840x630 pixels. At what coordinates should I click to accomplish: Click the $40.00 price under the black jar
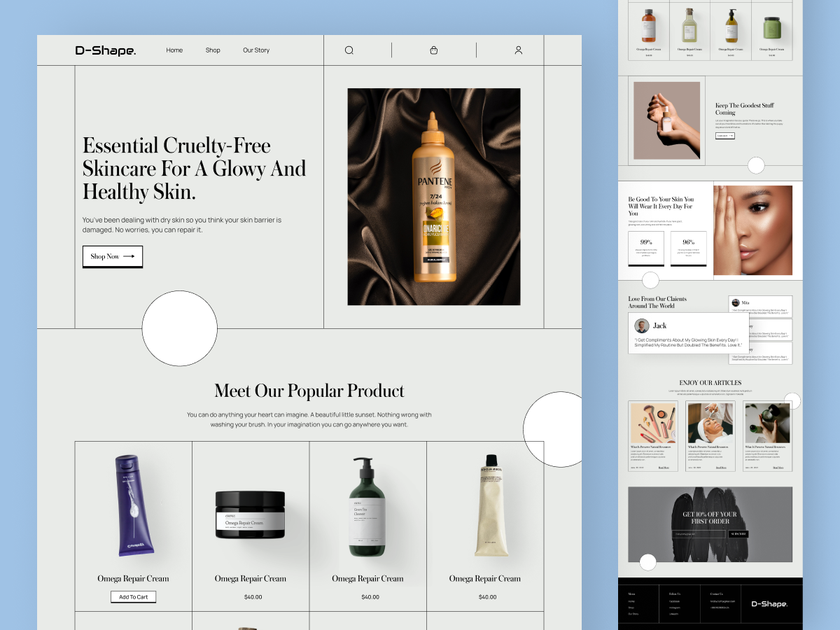(x=253, y=597)
